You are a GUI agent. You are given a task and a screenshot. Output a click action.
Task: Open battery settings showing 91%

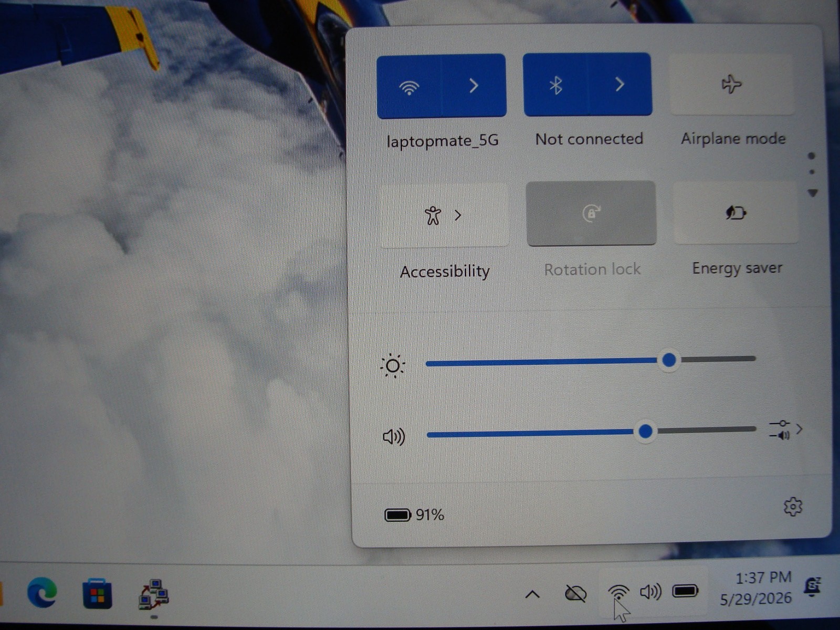(414, 514)
